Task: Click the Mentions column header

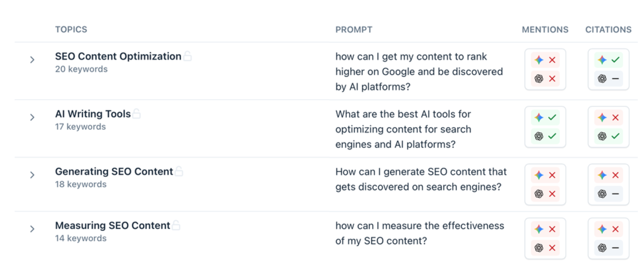Action: point(545,29)
